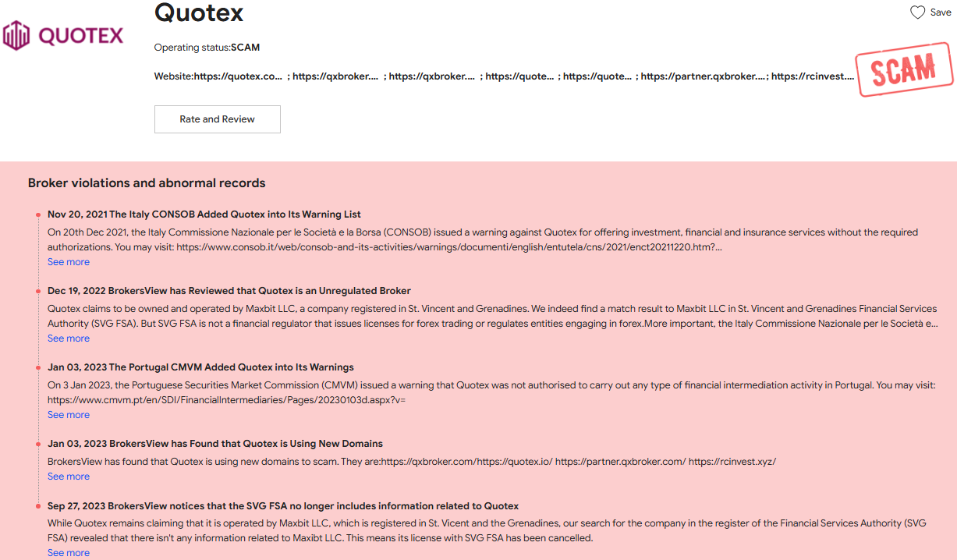Open the https://quotex.co... website link
Viewport: 957px width, 560px height.
pos(238,76)
